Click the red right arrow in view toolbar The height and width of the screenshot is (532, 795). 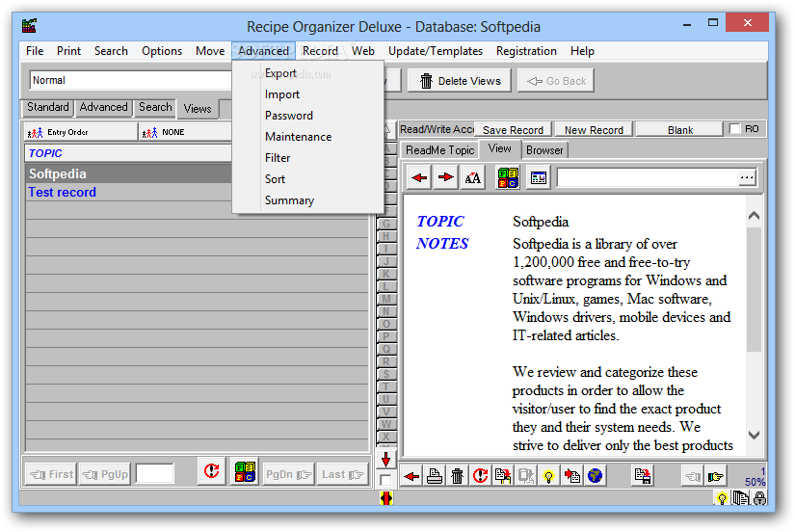click(445, 177)
